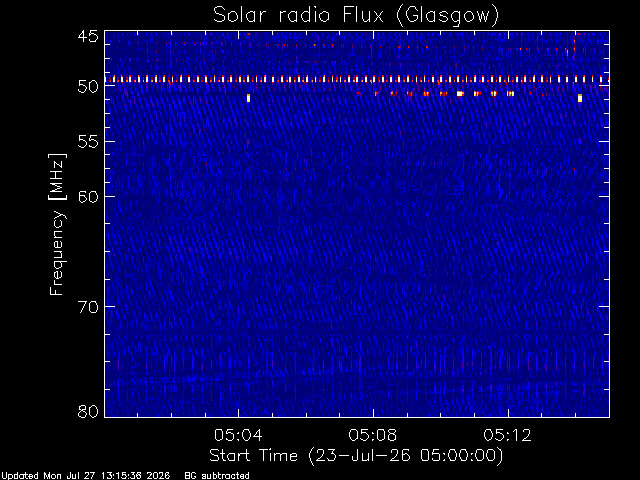Click the horizontal band near 78 MHz in the spectrogram
This screenshot has width=640, height=480.
point(357,382)
